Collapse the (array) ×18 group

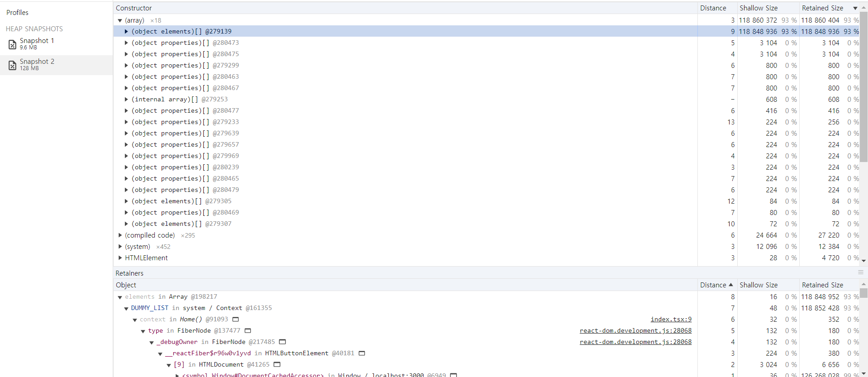pos(120,20)
